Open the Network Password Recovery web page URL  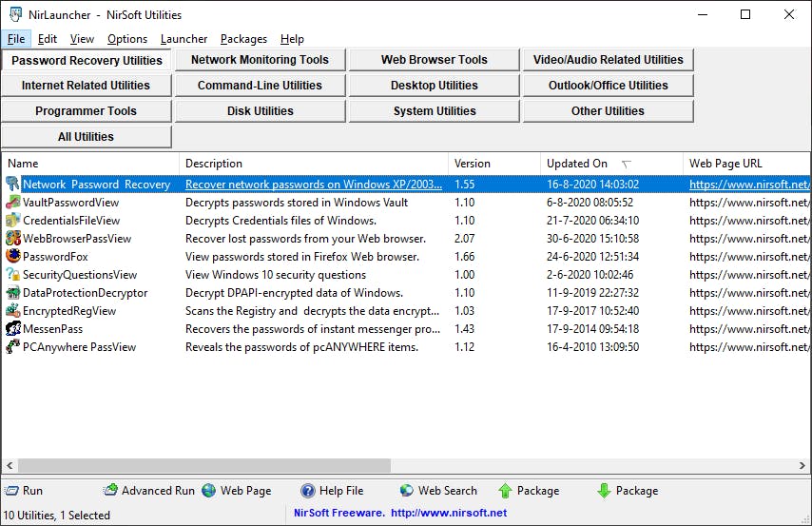tap(749, 184)
